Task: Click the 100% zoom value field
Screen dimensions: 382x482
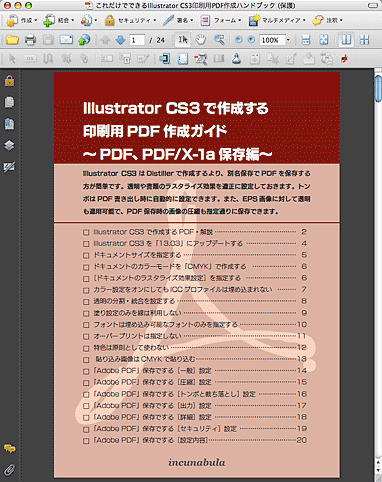Action: [272, 40]
